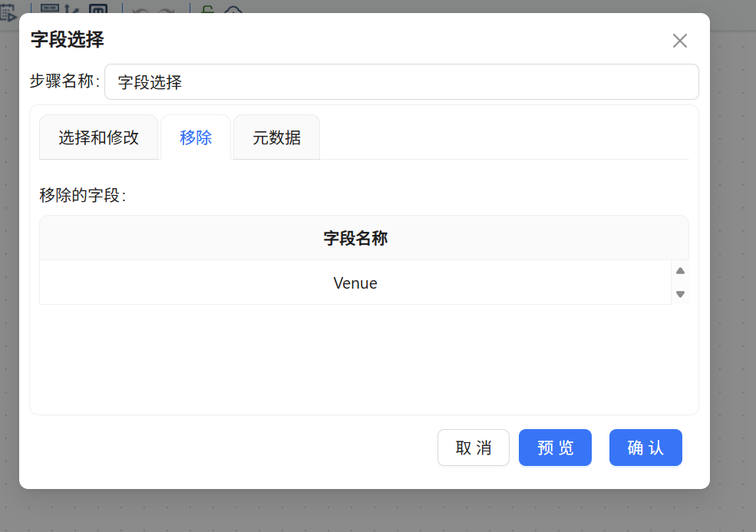
Task: Confirm with the 确认 button
Action: click(x=645, y=448)
